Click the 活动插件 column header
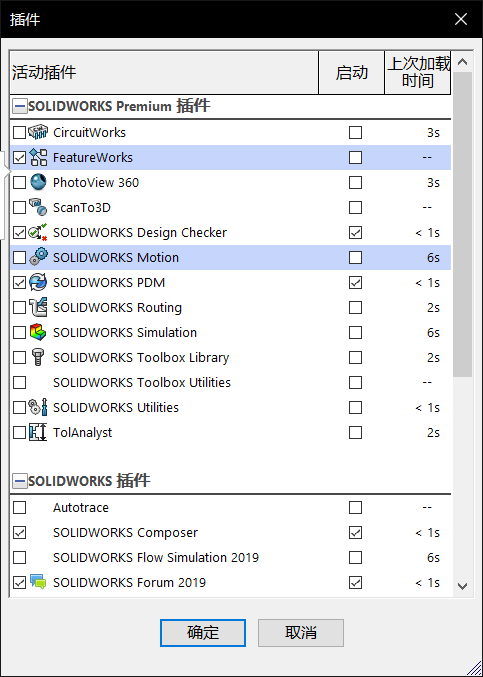483x677 pixels. coord(164,73)
